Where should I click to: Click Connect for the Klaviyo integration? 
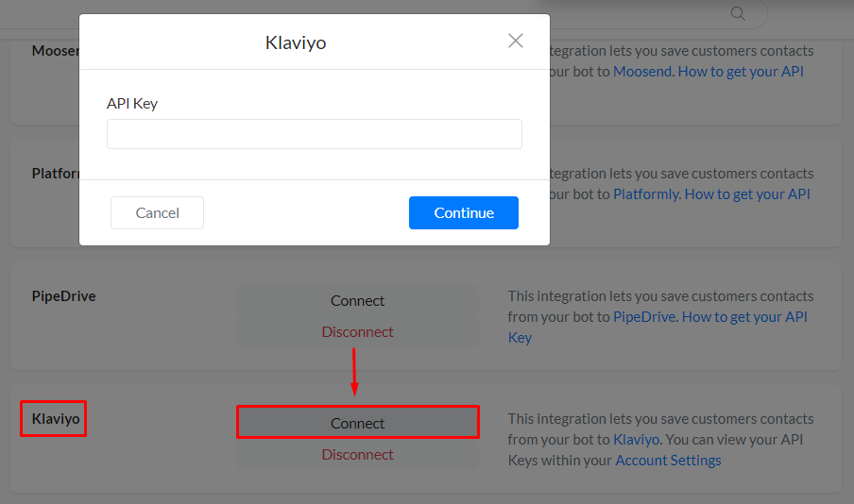click(x=357, y=423)
